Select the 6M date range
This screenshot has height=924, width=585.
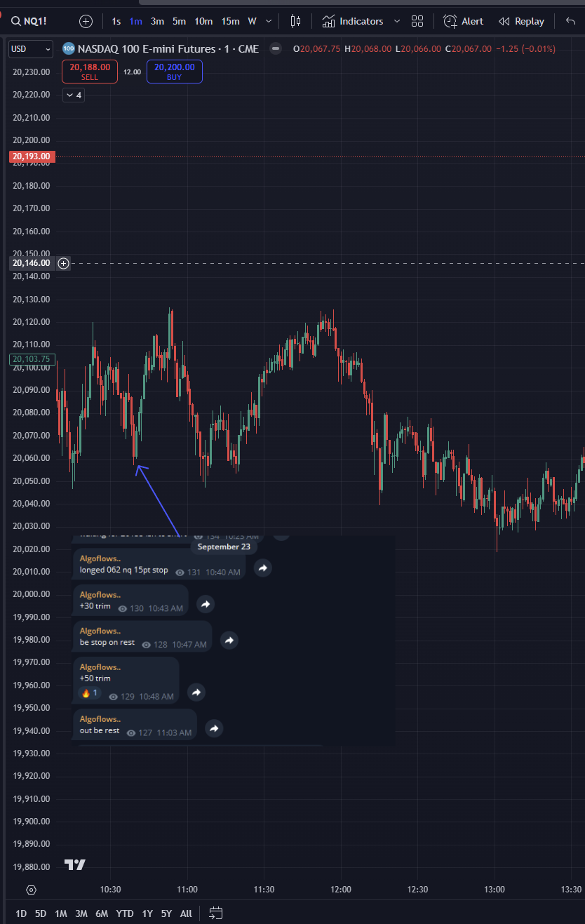pyautogui.click(x=102, y=913)
